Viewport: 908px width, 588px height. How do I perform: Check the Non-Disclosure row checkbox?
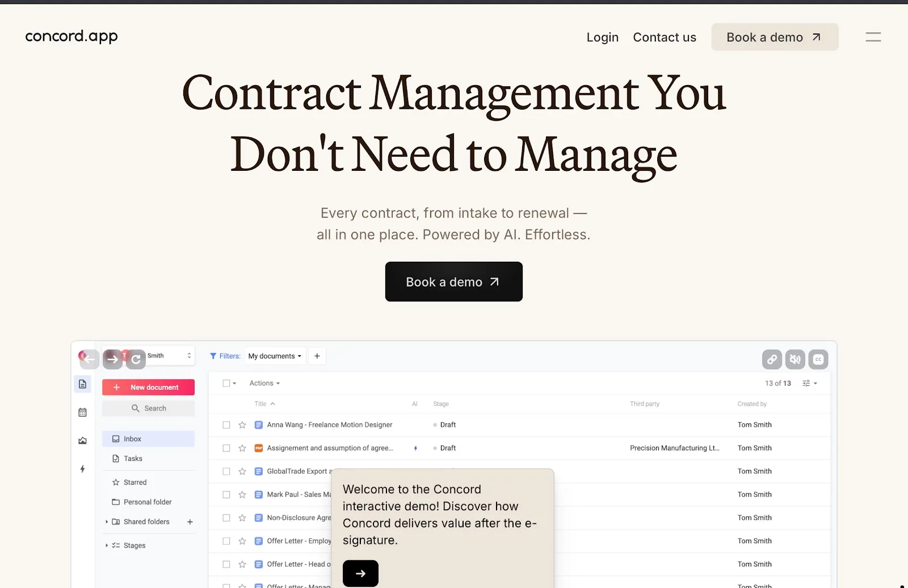pyautogui.click(x=226, y=518)
